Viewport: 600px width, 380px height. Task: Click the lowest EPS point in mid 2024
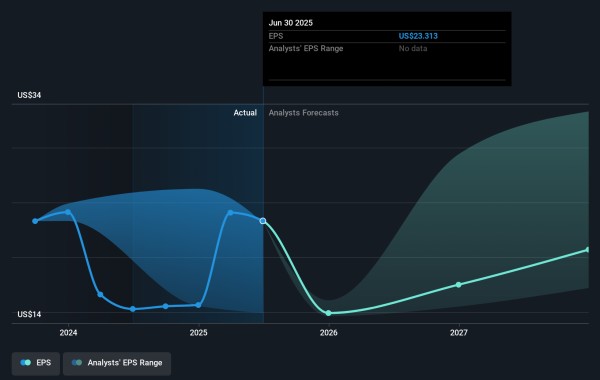(x=133, y=309)
